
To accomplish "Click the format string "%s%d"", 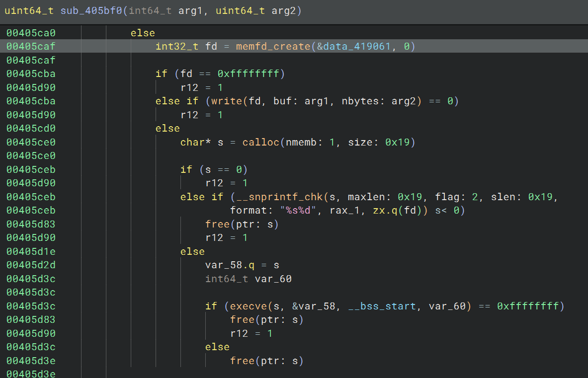I will 299,210.
